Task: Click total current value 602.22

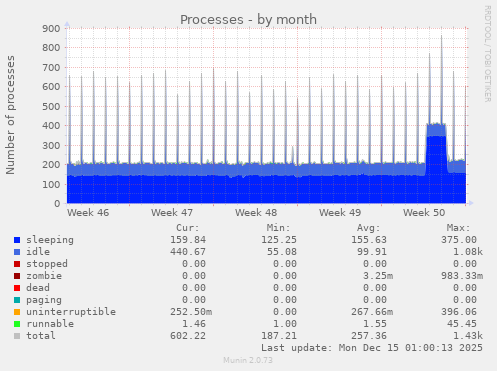Action: [x=188, y=336]
